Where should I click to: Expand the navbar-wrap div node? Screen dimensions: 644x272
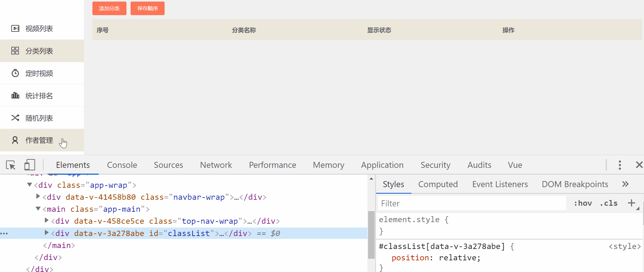[x=38, y=197]
